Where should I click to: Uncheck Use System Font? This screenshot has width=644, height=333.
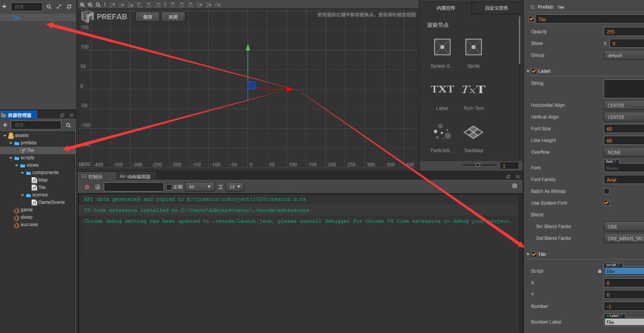click(606, 203)
